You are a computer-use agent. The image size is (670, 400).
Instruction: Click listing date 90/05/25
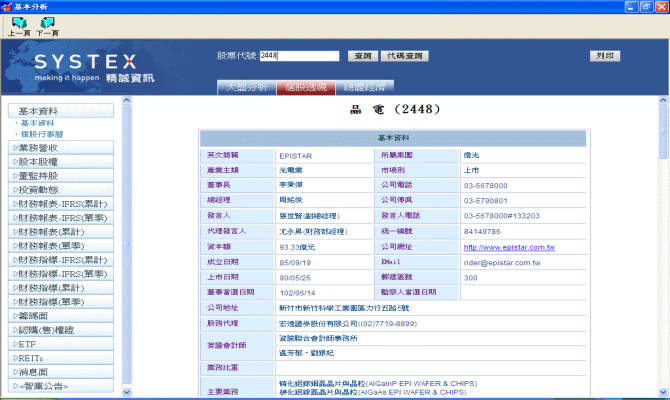click(295, 278)
